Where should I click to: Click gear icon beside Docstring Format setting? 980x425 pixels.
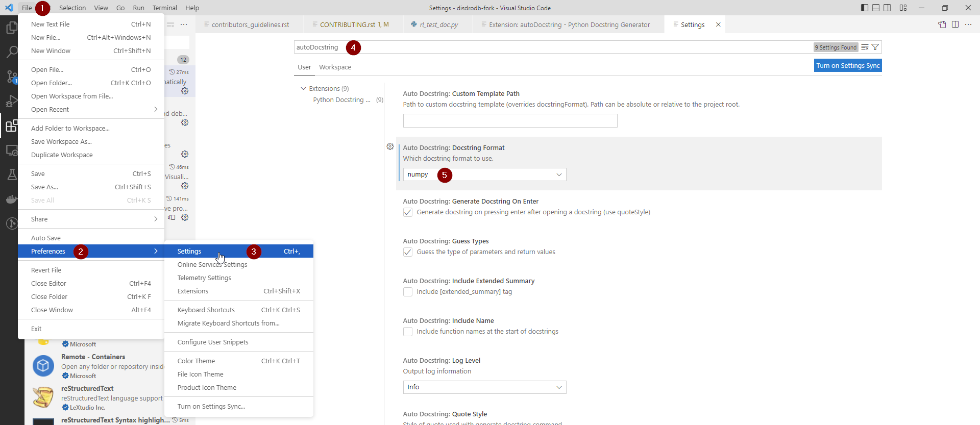click(390, 147)
